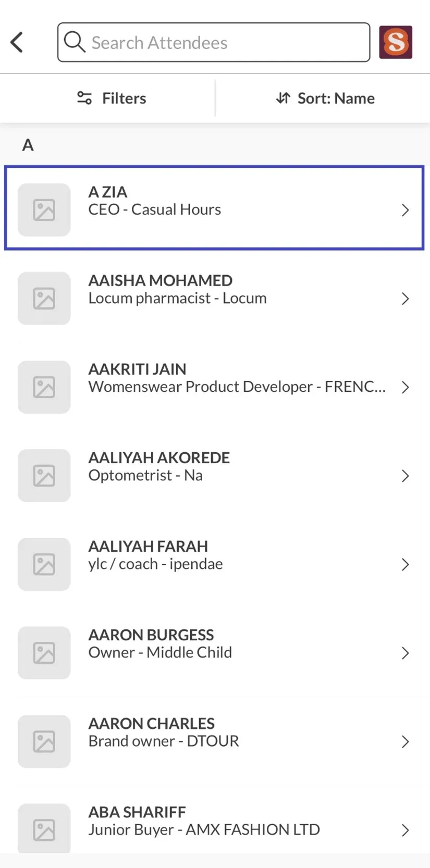Click the filters slider icon
This screenshot has width=430, height=868.
tap(84, 98)
